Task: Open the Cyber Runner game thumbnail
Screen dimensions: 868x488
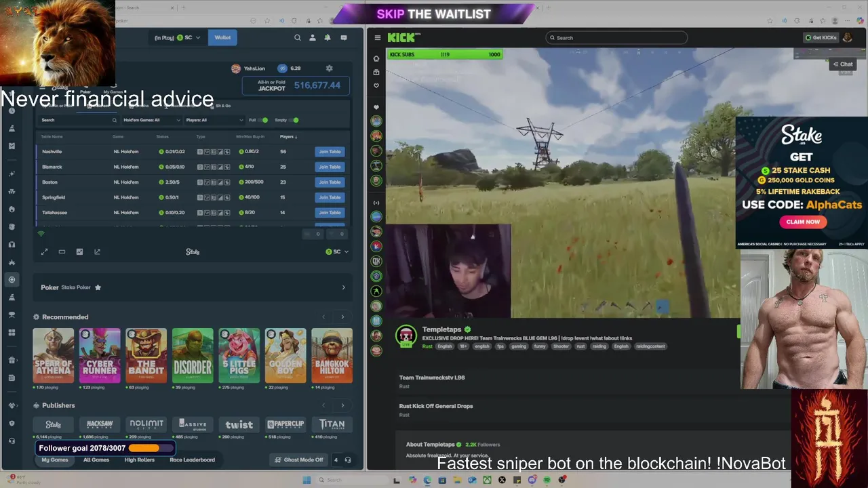Action: (100, 356)
